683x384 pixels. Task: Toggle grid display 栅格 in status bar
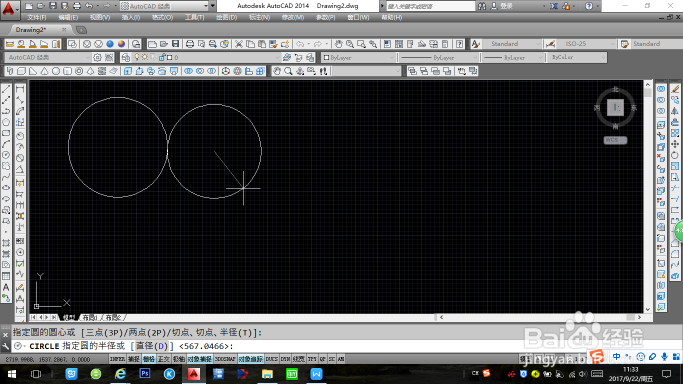[x=149, y=359]
